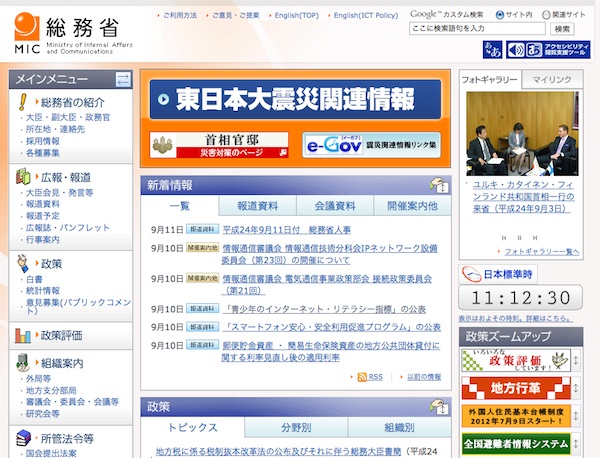This screenshot has width=600, height=458.
Task: Open the 首相官邸 disaster response banner
Action: [x=219, y=145]
